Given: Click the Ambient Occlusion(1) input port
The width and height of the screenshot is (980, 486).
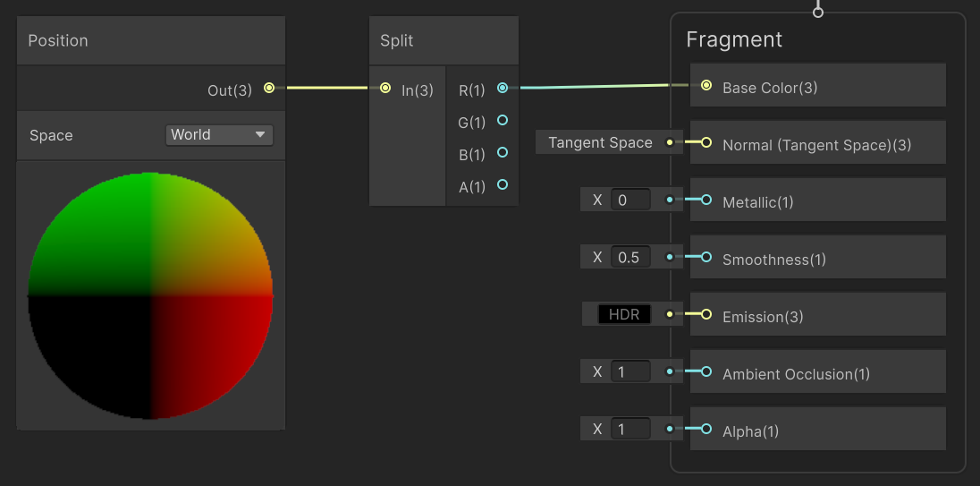Looking at the screenshot, I should coord(706,371).
